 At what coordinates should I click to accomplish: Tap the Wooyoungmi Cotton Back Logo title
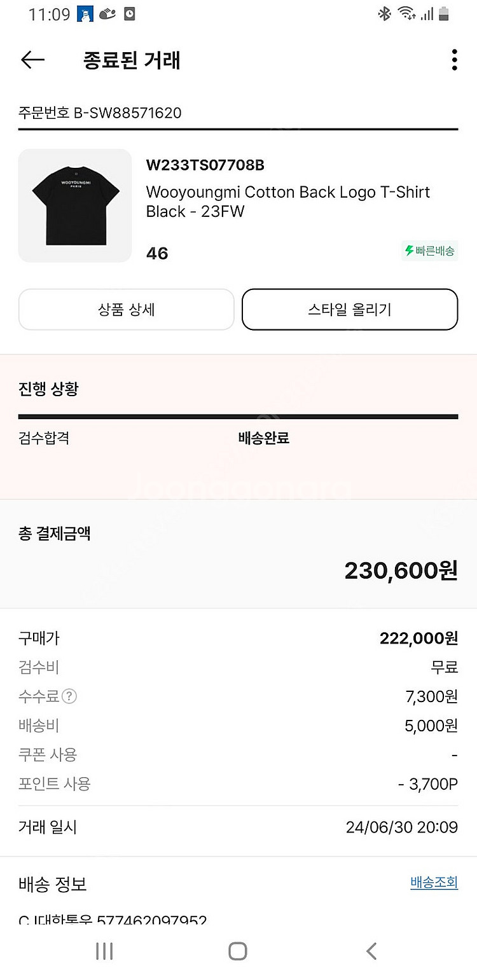(287, 202)
